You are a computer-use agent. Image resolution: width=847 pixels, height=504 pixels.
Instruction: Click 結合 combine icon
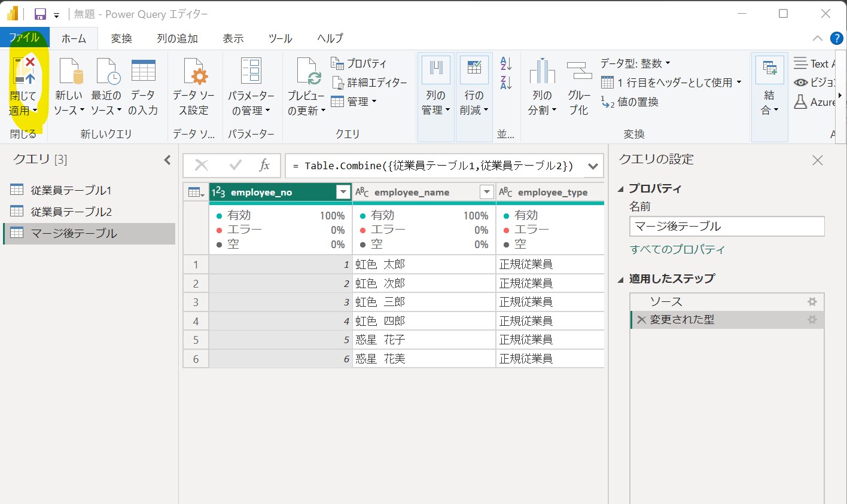click(770, 69)
